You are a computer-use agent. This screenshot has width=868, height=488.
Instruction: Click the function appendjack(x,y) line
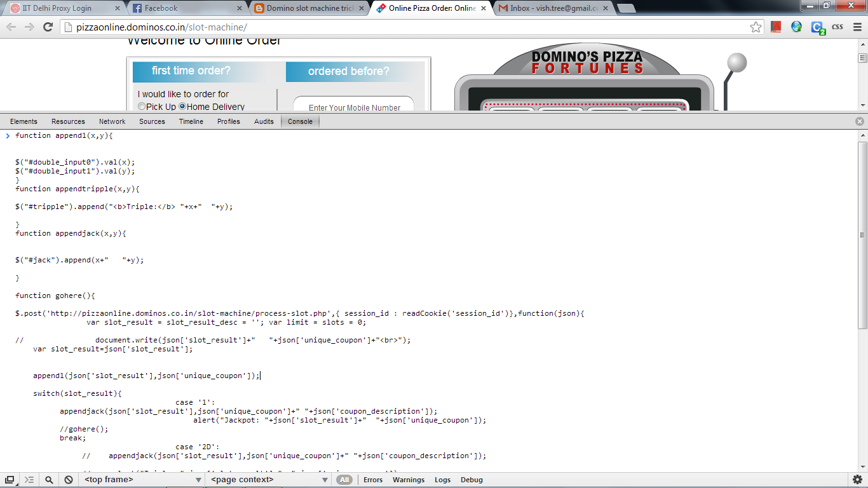71,233
